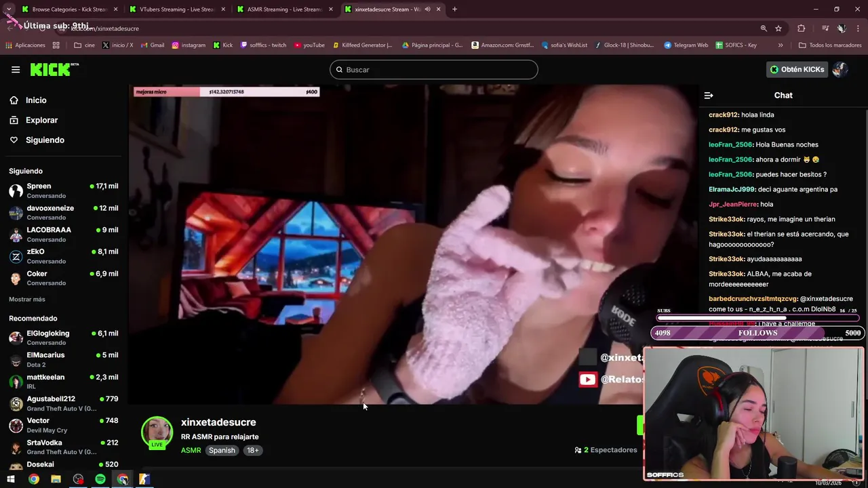This screenshot has height=488, width=868.
Task: Switch to ASMR Streaming browser tab
Action: tap(283, 9)
